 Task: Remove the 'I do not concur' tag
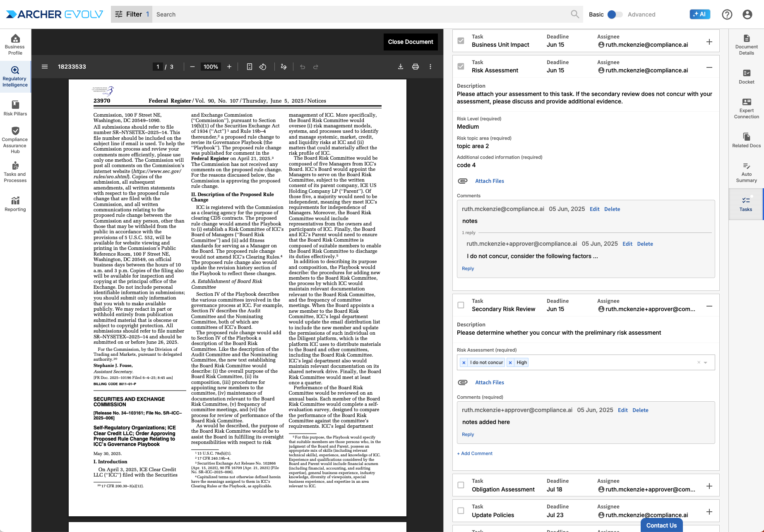[x=464, y=362]
